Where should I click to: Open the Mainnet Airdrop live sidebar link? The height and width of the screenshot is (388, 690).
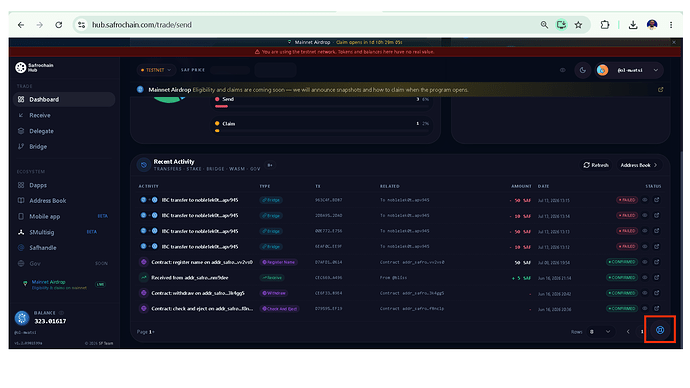pyautogui.click(x=64, y=284)
